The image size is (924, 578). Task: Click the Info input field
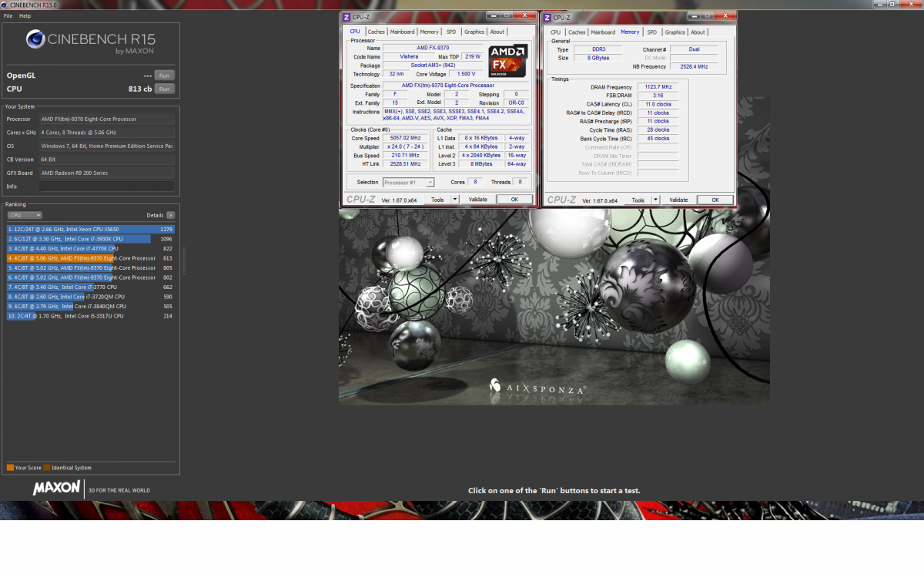(x=106, y=187)
